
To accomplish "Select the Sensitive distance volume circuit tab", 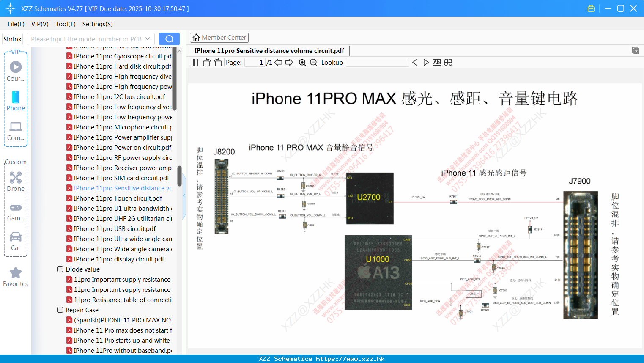I will click(x=269, y=50).
